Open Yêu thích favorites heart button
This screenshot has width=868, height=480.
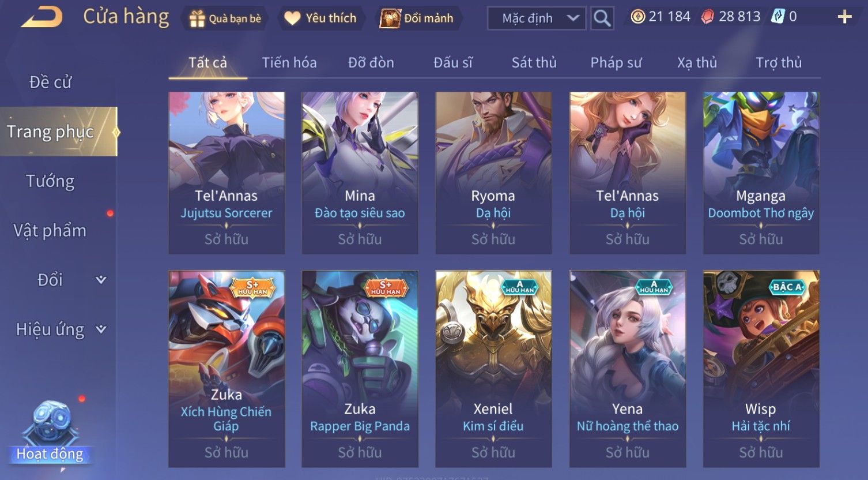tap(320, 18)
